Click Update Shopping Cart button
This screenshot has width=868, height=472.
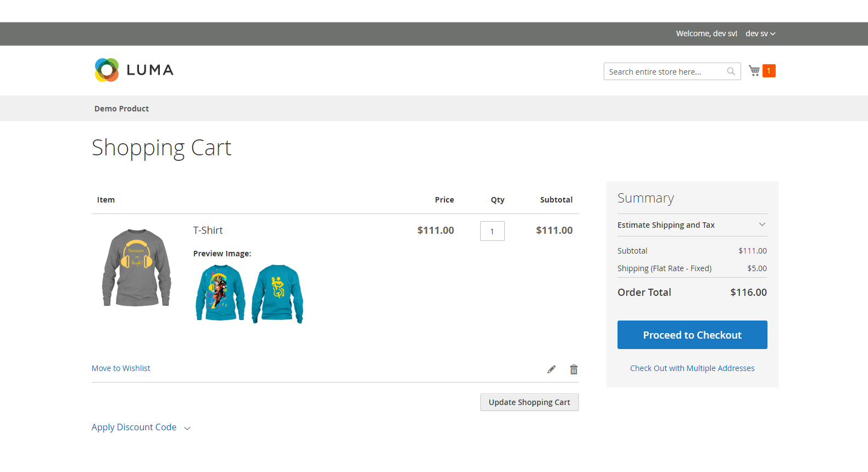pos(529,402)
